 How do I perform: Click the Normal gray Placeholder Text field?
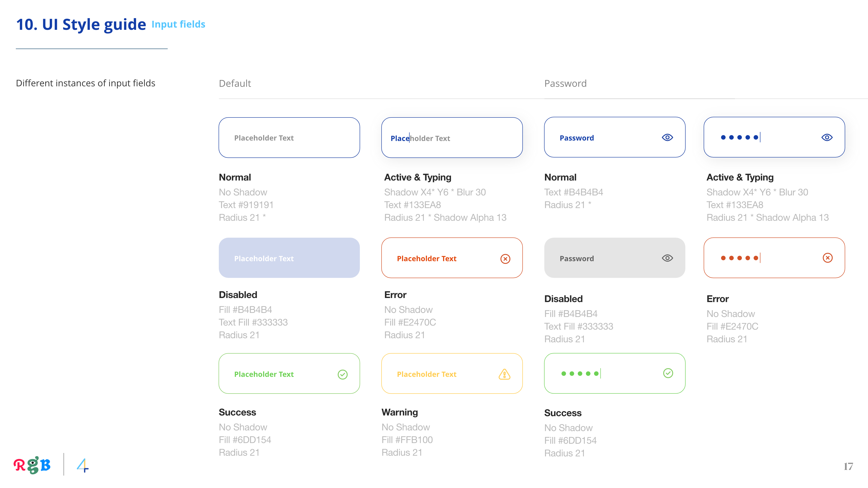click(x=289, y=138)
